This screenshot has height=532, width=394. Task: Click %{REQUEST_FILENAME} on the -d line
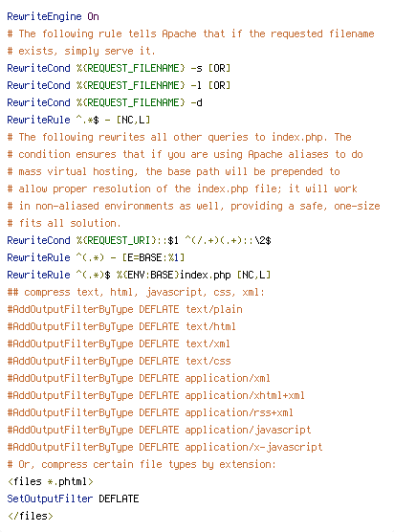(x=131, y=102)
